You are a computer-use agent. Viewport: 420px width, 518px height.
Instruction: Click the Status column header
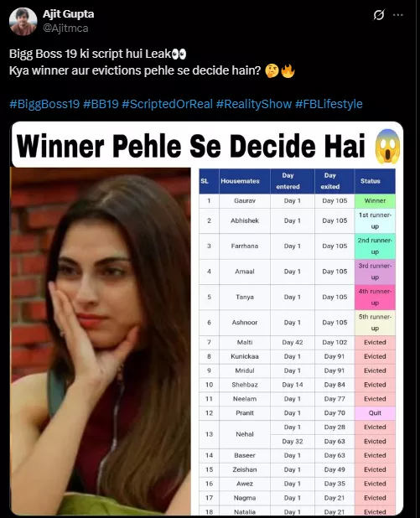point(375,181)
